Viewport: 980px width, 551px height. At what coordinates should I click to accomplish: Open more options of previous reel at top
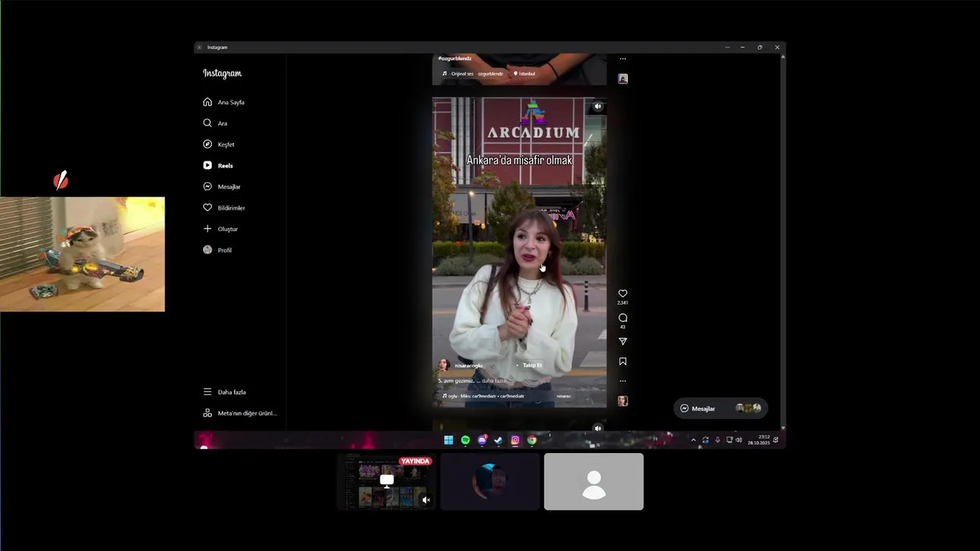[x=622, y=59]
